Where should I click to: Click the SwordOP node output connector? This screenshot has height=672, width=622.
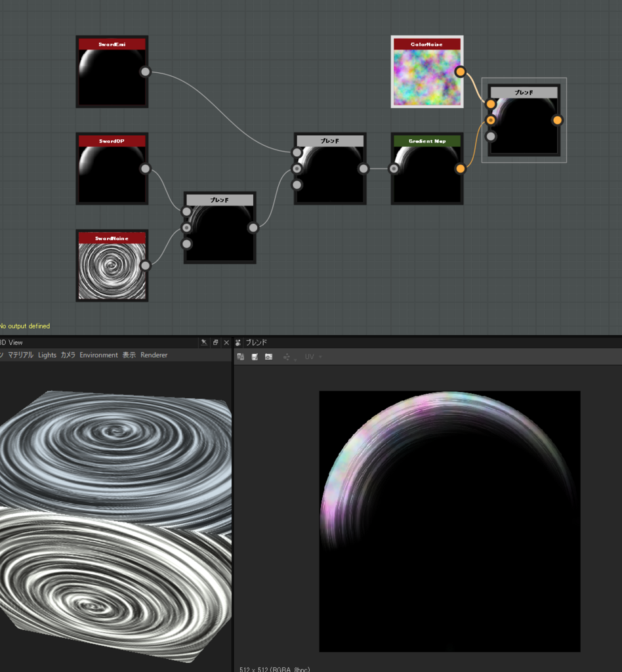pos(146,169)
